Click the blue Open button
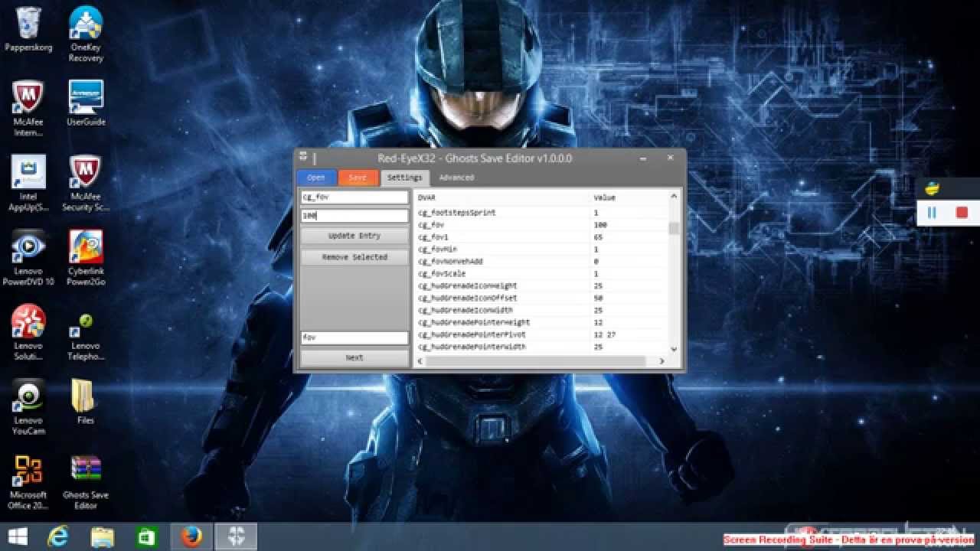This screenshot has width=980, height=551. coord(316,178)
